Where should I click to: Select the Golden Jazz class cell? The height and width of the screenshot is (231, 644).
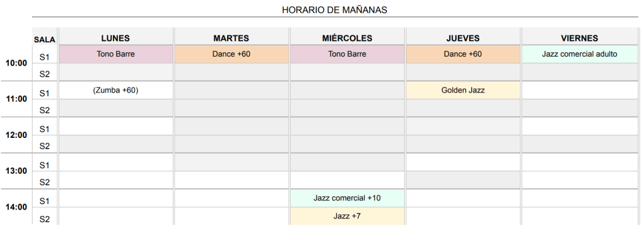click(463, 90)
